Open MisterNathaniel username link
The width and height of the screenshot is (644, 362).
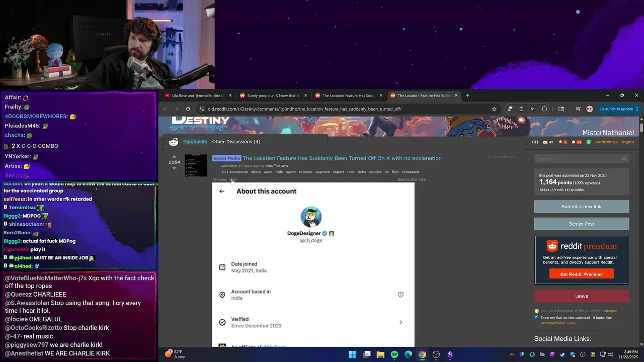tap(608, 133)
